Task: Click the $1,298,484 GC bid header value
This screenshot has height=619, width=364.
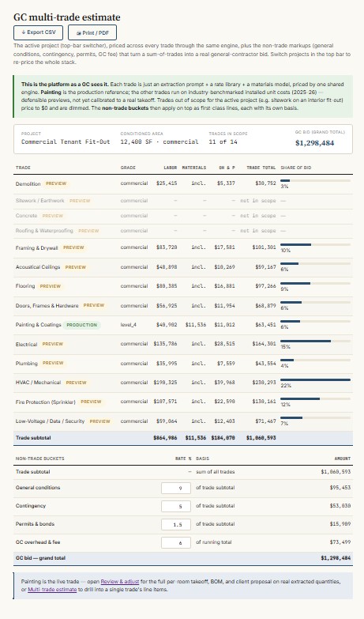Action: [x=314, y=143]
